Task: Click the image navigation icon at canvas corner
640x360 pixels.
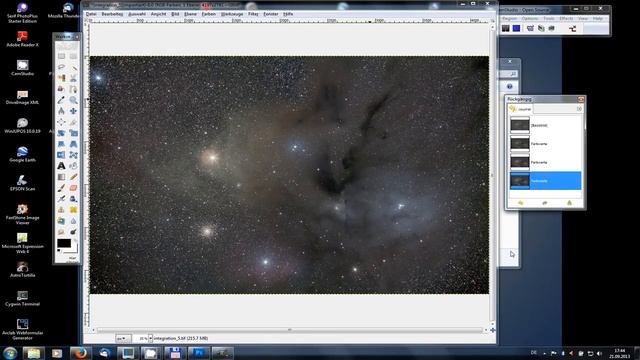Action: [x=493, y=330]
